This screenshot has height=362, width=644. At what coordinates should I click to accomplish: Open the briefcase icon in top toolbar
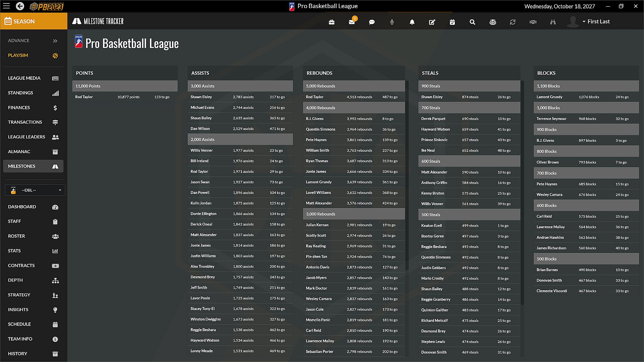[331, 22]
